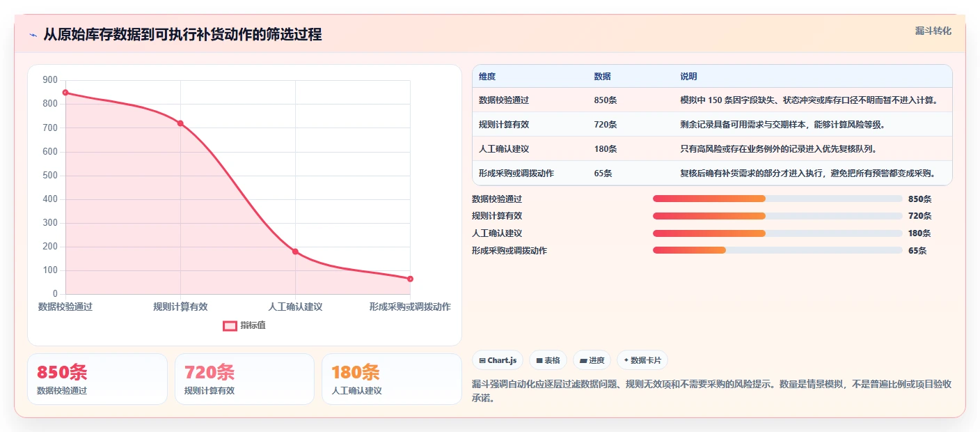Click the 数据 table column header
This screenshot has height=432, width=980.
tap(602, 77)
